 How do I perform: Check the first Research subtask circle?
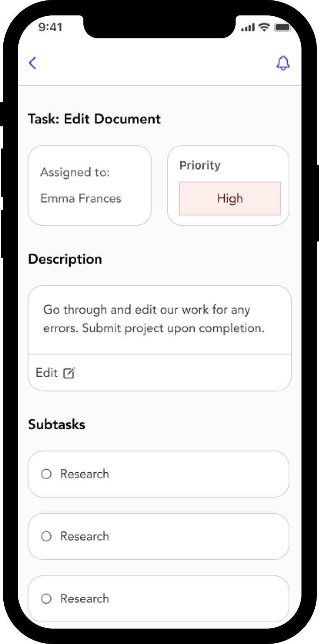tap(46, 474)
